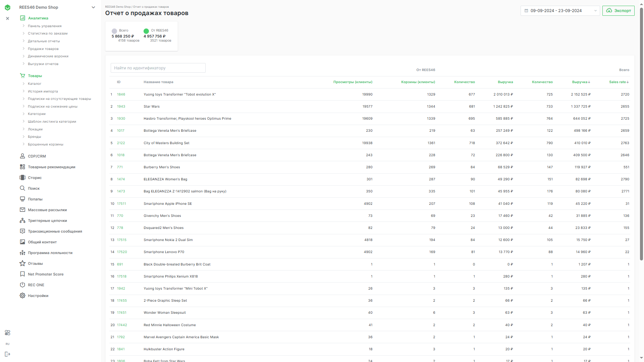The height and width of the screenshot is (362, 644).
Task: Toggle the green 'От REES46' legend dot
Action: (146, 31)
